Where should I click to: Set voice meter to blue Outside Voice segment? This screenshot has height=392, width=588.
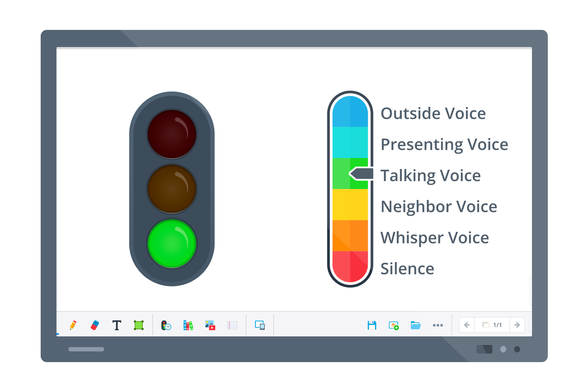pos(350,111)
